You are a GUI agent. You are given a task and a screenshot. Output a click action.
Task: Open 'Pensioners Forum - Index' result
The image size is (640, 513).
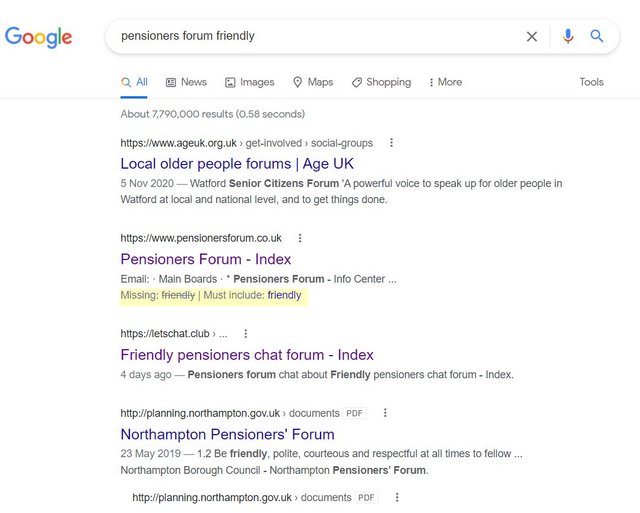[x=206, y=259]
